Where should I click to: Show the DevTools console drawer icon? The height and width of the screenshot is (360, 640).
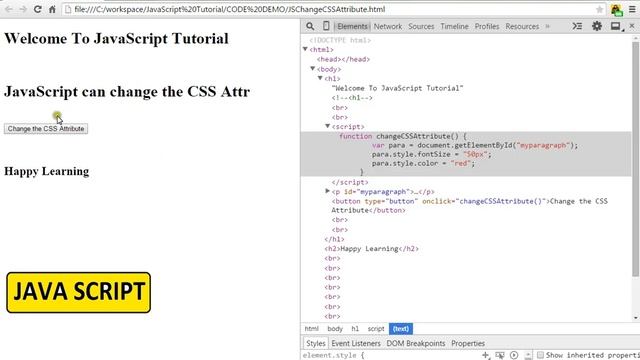tap(577, 26)
